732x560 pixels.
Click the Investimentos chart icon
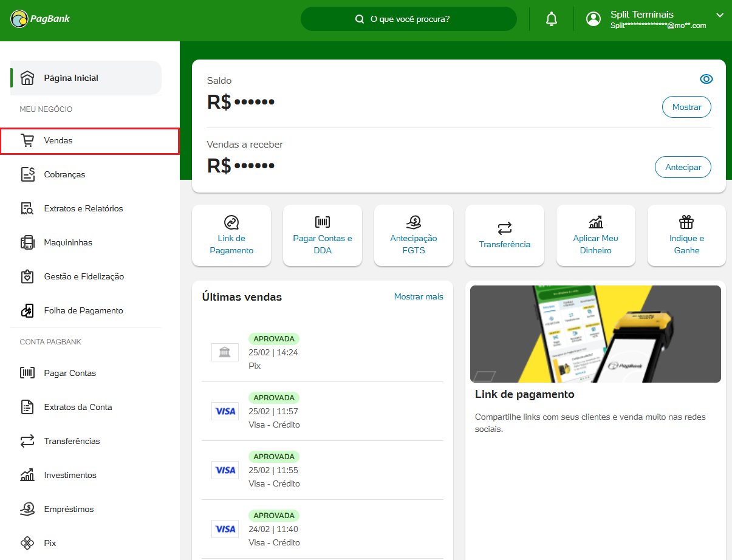coord(27,475)
